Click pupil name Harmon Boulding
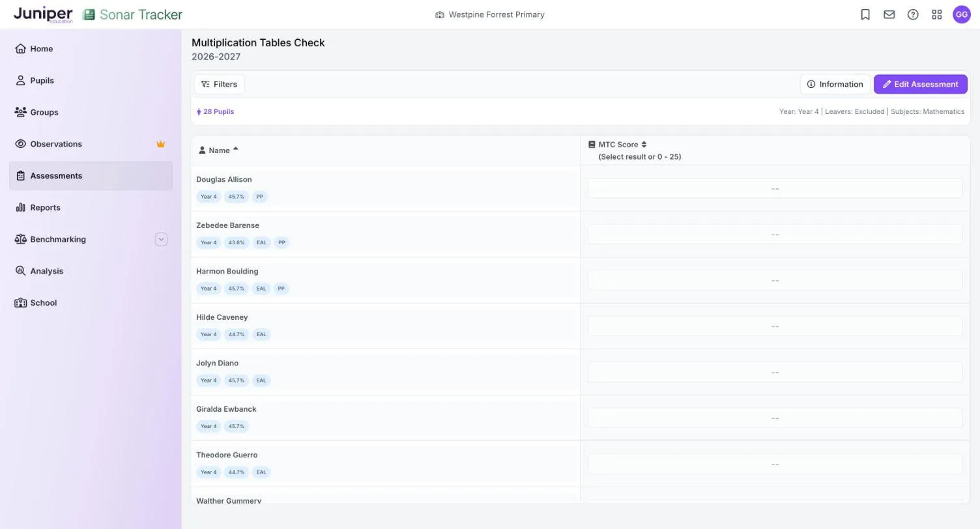 tap(227, 272)
